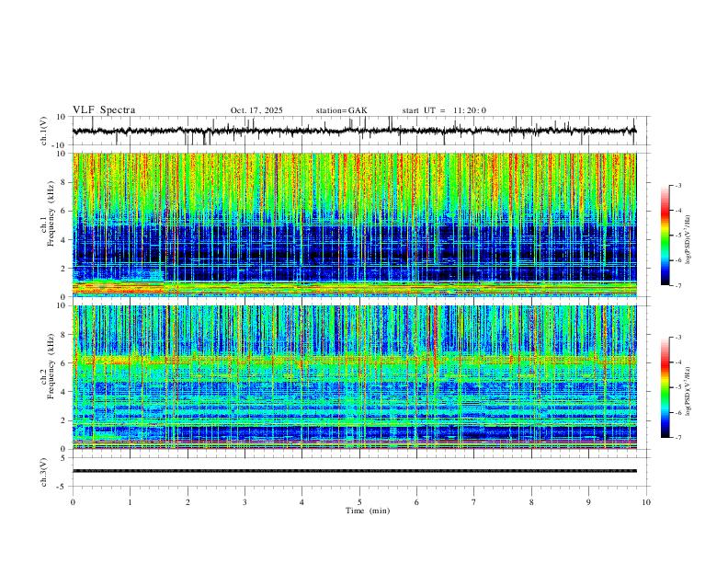Click the "start UT = 11:20:0" text

(x=444, y=110)
